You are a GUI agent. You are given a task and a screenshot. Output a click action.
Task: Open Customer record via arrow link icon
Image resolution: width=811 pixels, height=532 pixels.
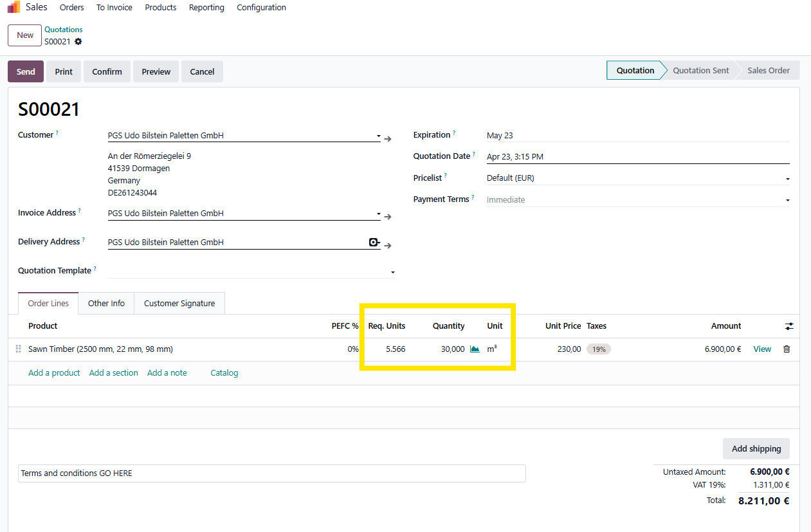(x=388, y=139)
